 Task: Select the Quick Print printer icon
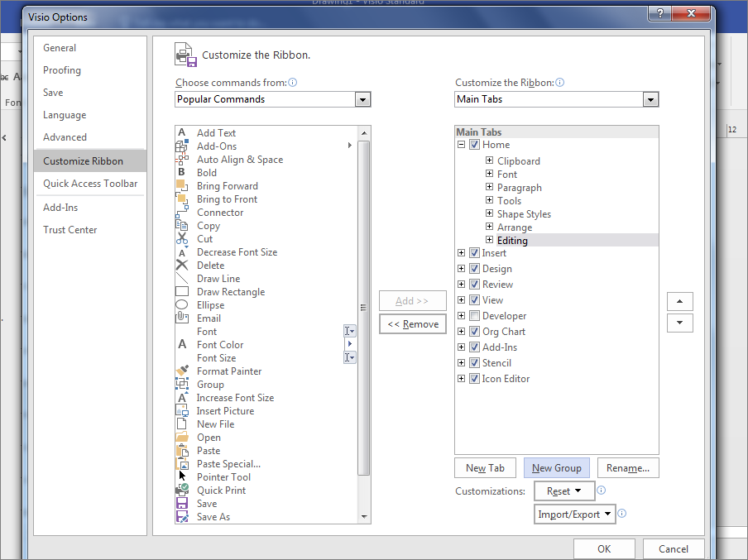click(x=182, y=491)
